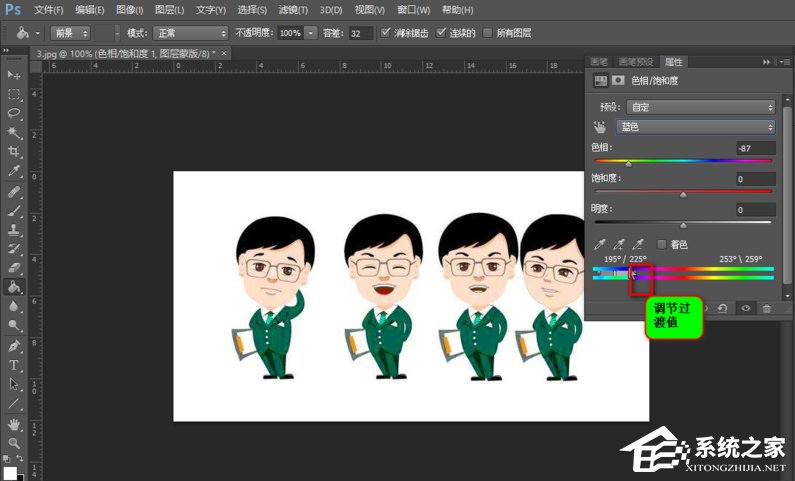Select the 属性 properties tab
The width and height of the screenshot is (795, 481).
(x=674, y=62)
